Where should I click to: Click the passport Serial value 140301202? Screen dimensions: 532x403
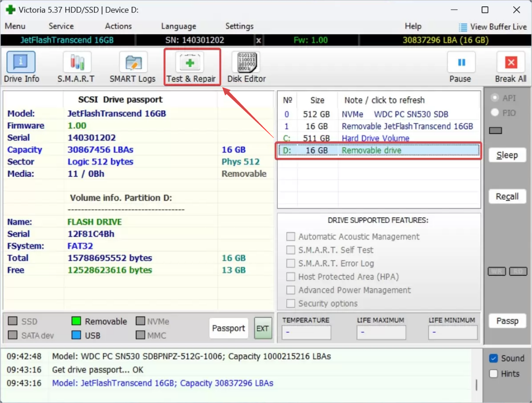click(92, 138)
